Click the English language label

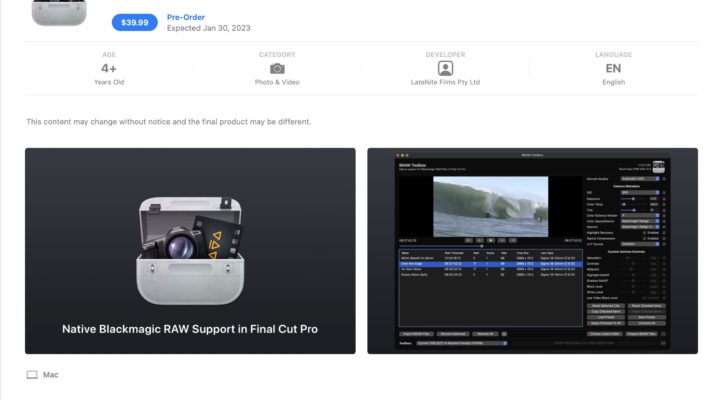(613, 82)
